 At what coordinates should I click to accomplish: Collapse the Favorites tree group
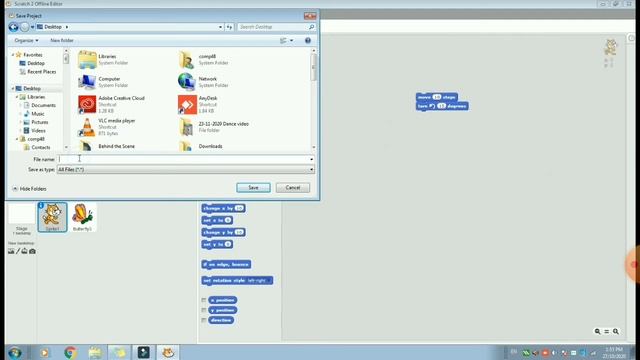click(x=13, y=55)
